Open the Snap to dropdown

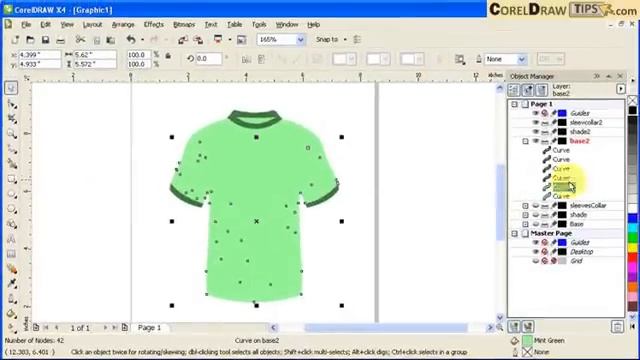coord(345,40)
